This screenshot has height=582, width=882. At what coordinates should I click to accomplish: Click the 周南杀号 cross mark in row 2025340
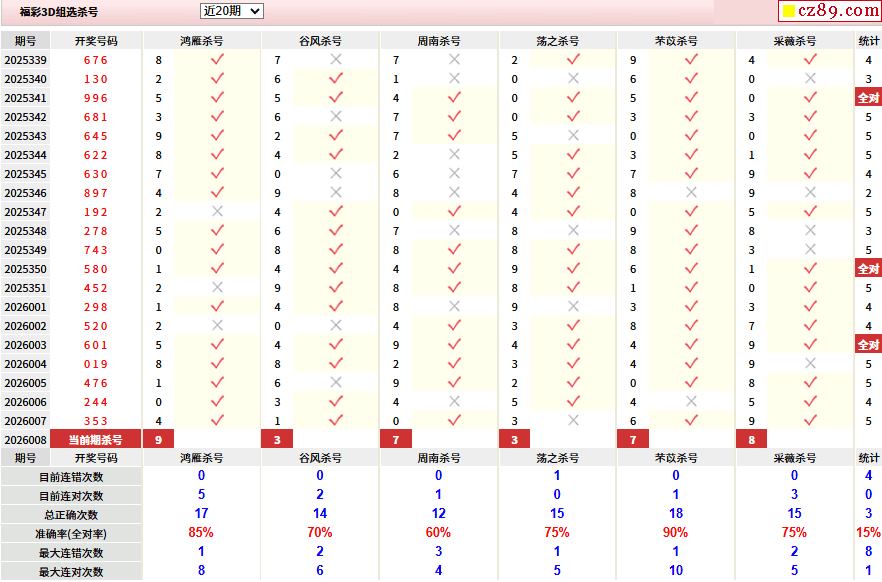[454, 79]
